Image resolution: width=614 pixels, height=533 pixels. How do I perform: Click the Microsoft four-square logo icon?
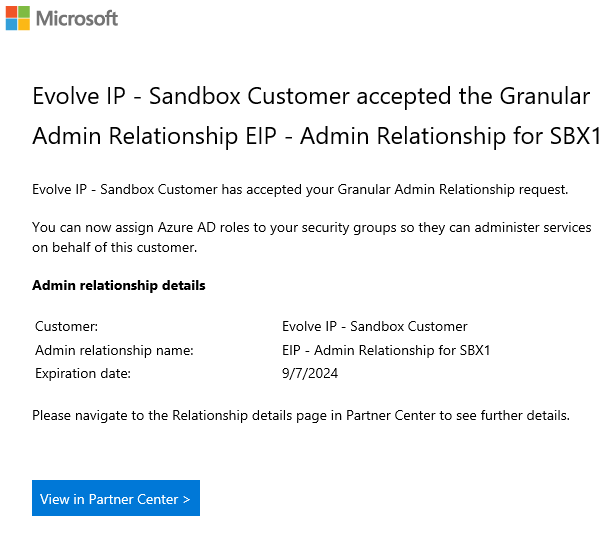(17, 18)
